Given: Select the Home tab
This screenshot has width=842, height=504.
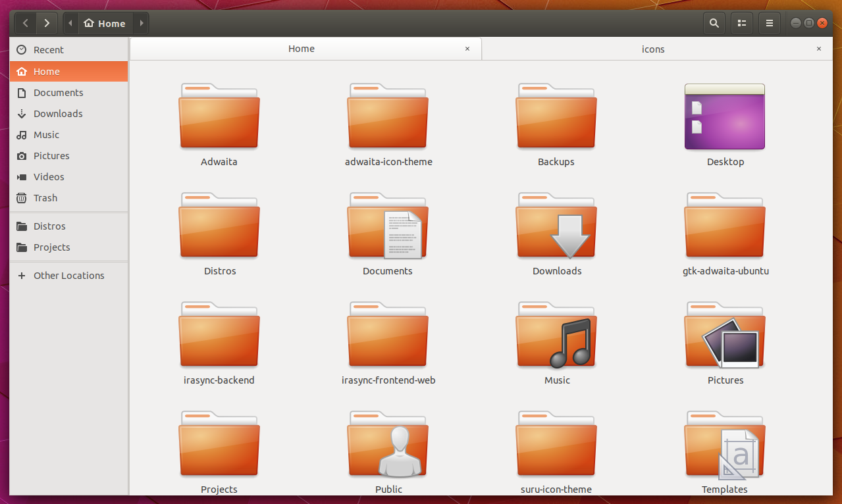Looking at the screenshot, I should (x=301, y=48).
